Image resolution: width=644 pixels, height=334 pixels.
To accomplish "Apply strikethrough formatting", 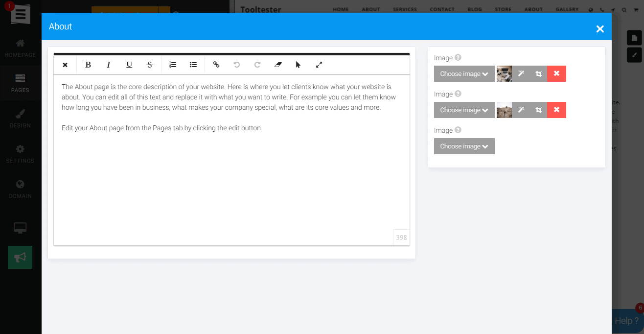I will [x=150, y=65].
